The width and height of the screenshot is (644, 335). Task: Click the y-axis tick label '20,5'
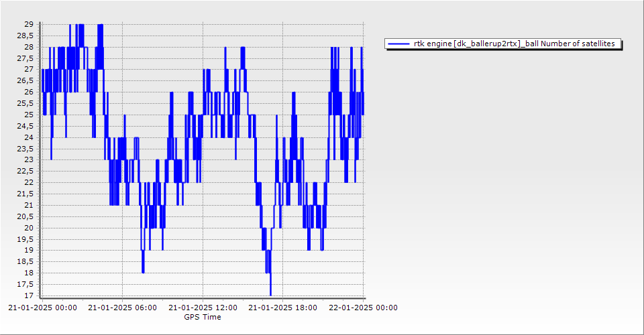[x=25, y=216]
